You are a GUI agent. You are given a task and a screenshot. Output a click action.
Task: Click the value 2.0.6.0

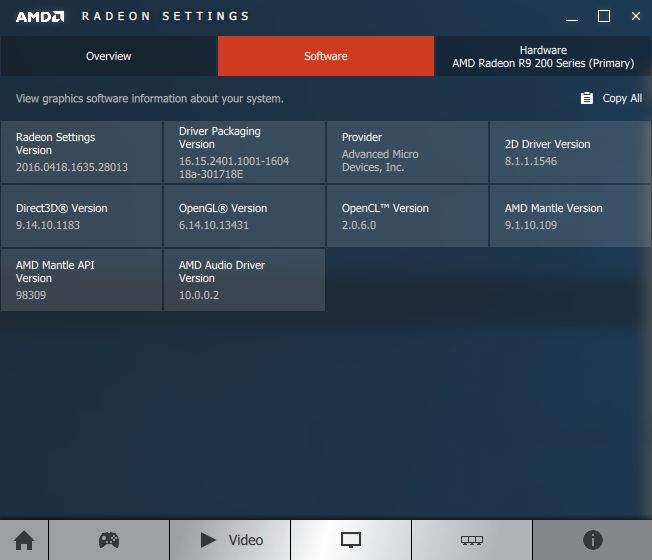click(359, 225)
